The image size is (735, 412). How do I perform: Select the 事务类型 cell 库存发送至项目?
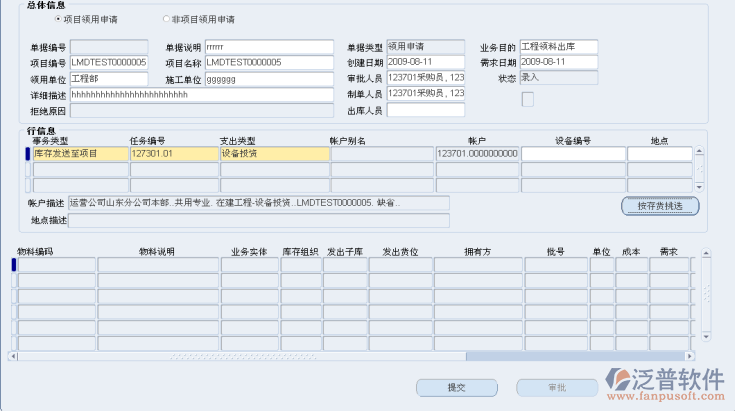point(81,154)
